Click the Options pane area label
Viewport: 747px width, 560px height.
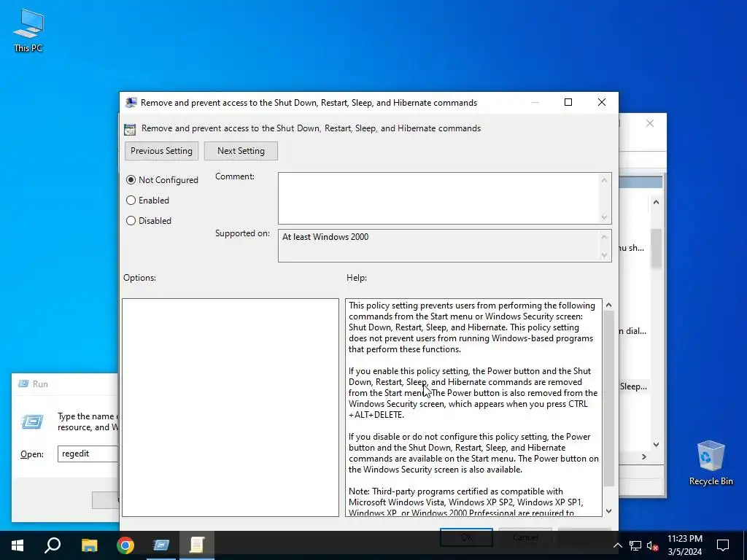[x=139, y=278]
